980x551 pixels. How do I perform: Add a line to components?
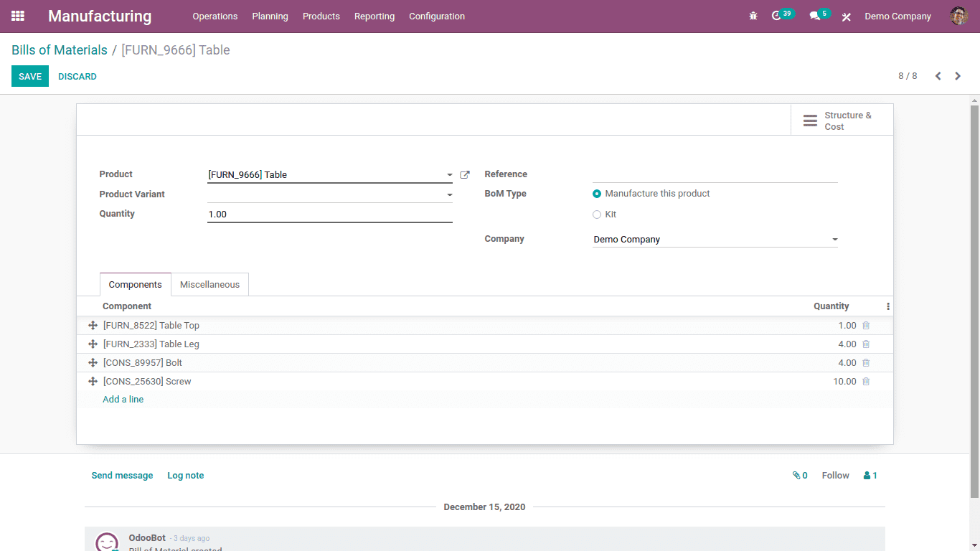point(123,400)
